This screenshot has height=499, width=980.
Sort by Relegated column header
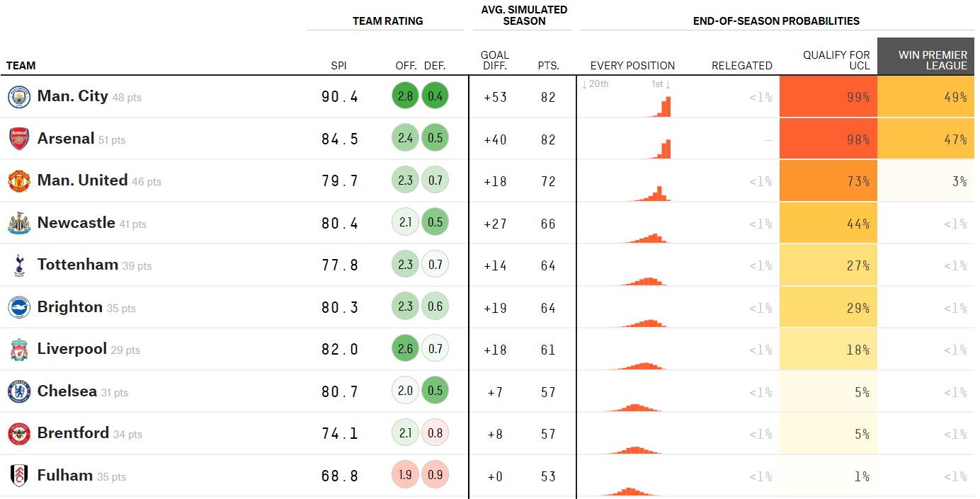[x=741, y=66]
